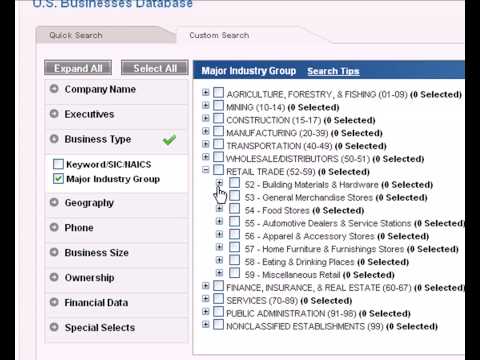Check the Finance, Insurance, & Real Estate box
This screenshot has width=480, height=360.
218,286
